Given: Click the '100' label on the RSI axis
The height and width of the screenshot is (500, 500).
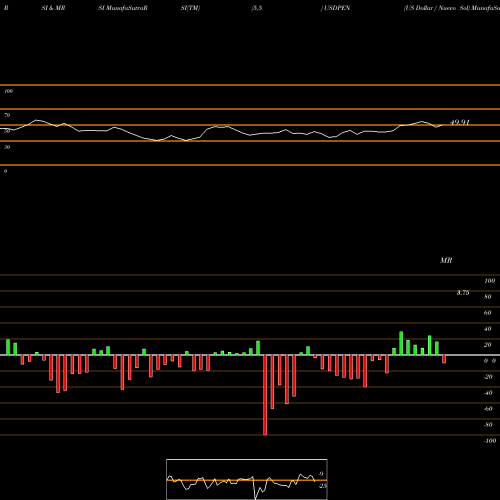Looking at the screenshot, I should click(8, 91).
